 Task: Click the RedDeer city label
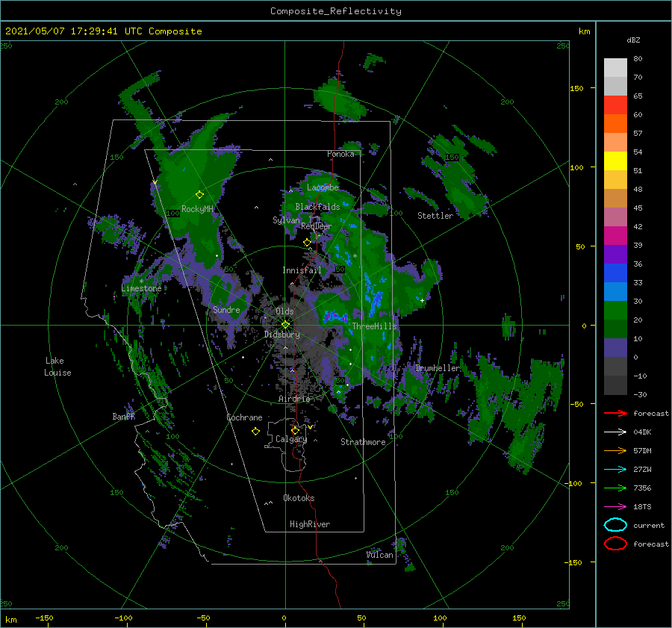[317, 226]
